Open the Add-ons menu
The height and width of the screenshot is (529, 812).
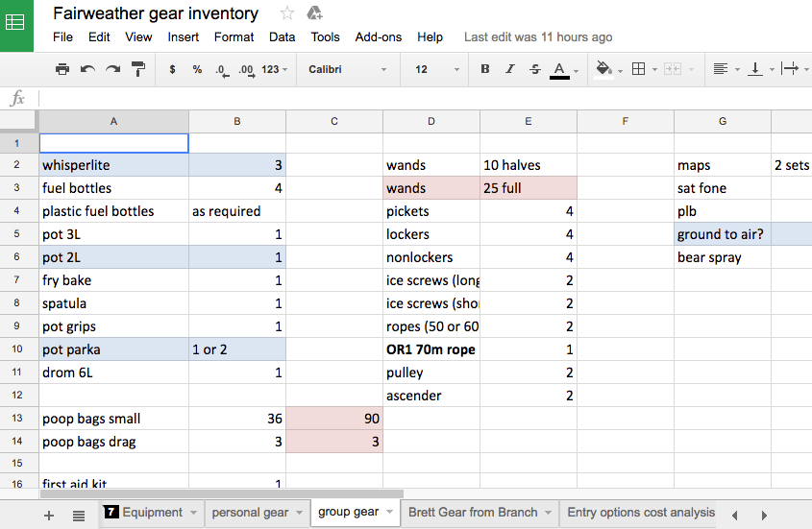(x=378, y=37)
